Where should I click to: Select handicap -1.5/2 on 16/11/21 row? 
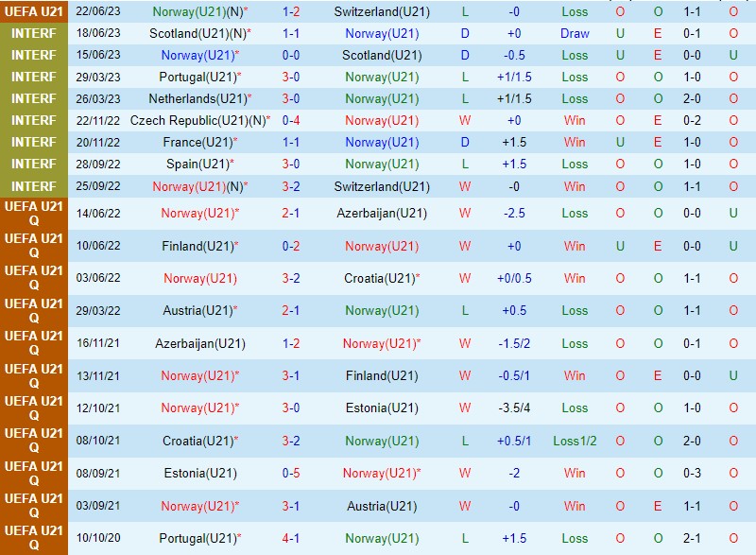514,343
